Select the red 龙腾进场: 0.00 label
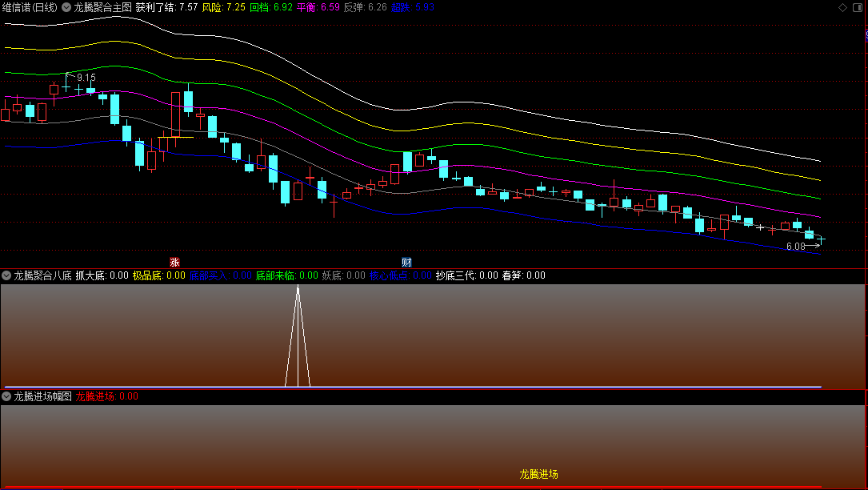Viewport: 868px width, 490px height. pyautogui.click(x=107, y=396)
